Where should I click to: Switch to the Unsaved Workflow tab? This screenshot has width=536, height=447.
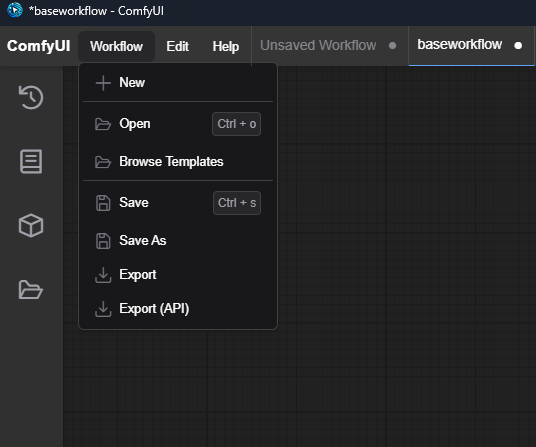pyautogui.click(x=330, y=45)
